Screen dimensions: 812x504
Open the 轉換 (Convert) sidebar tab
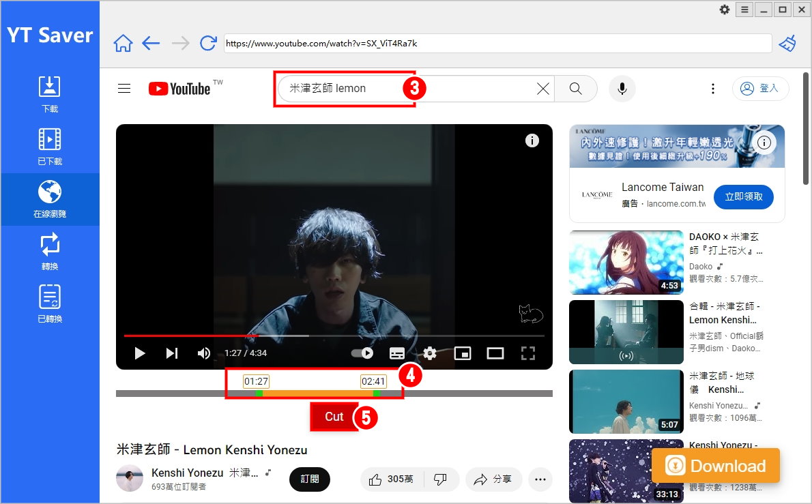(x=50, y=252)
